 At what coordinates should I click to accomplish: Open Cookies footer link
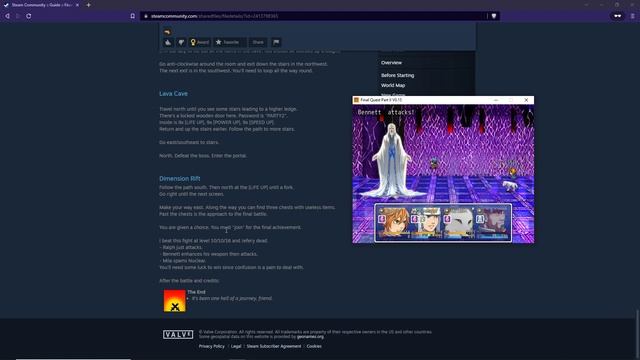point(314,346)
